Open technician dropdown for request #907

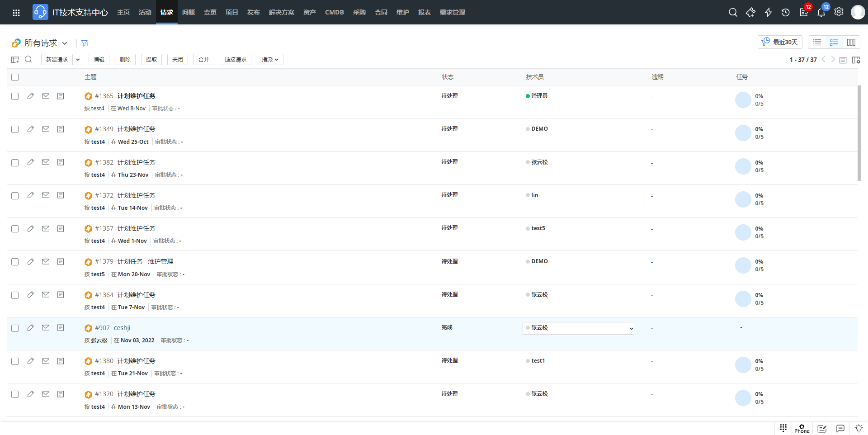578,328
